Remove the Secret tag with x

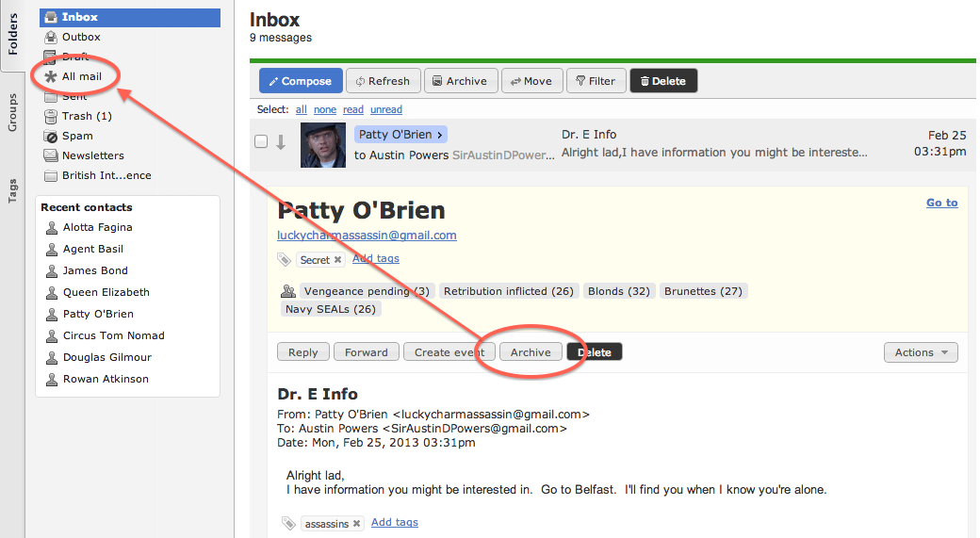(x=337, y=260)
